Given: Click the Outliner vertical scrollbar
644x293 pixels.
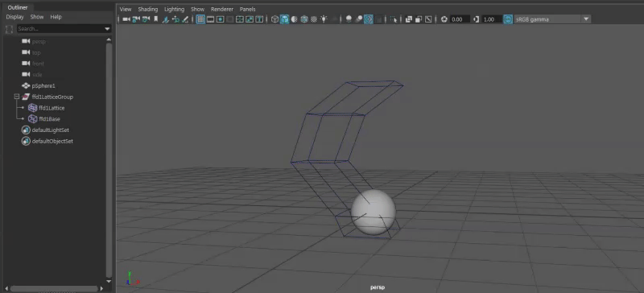Looking at the screenshot, I should point(109,160).
